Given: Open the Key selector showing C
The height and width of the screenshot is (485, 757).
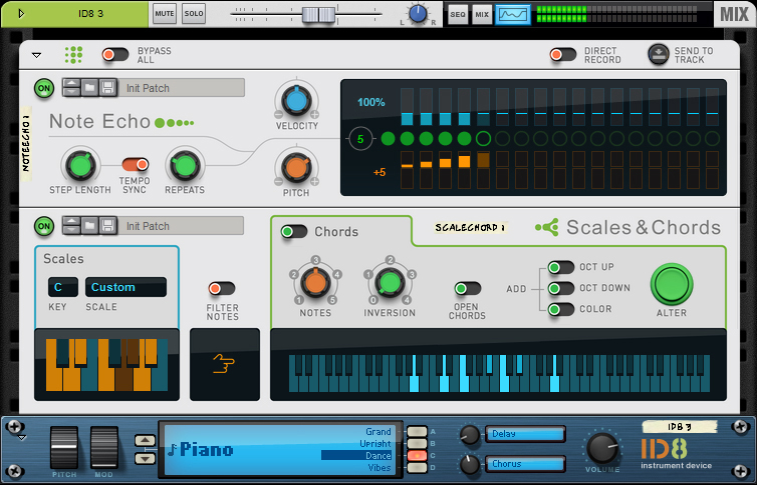Looking at the screenshot, I should (x=62, y=287).
